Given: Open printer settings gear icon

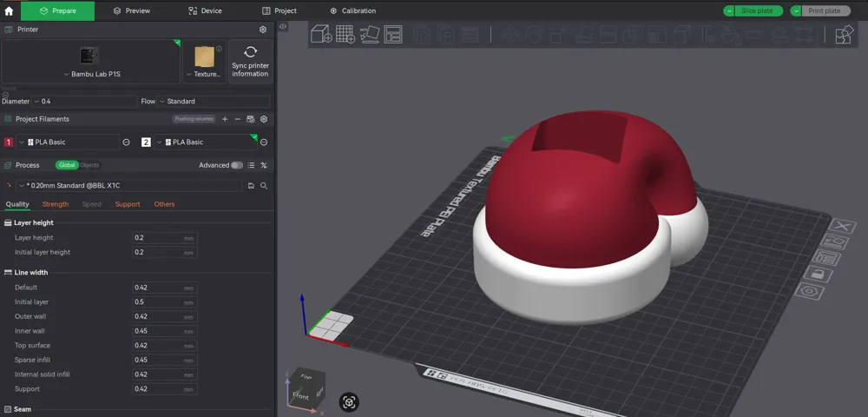Looking at the screenshot, I should [x=263, y=30].
